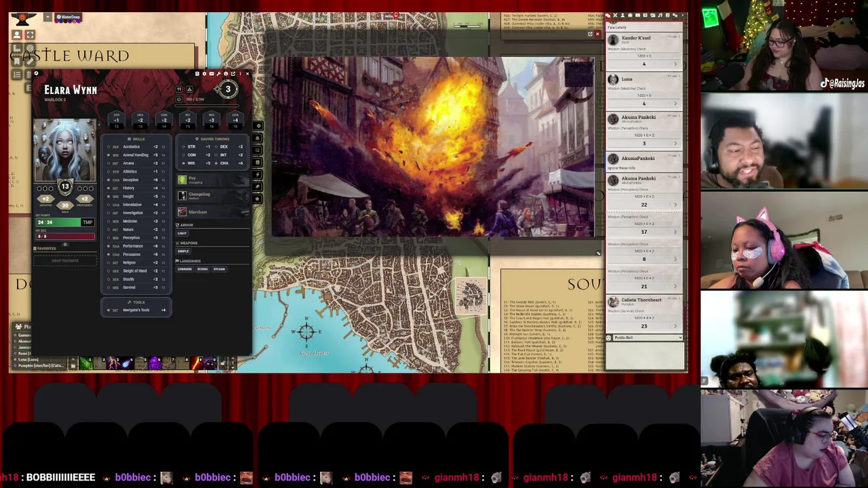Open the chat log tab icon in right sidebar
The width and height of the screenshot is (868, 488).
608,15
